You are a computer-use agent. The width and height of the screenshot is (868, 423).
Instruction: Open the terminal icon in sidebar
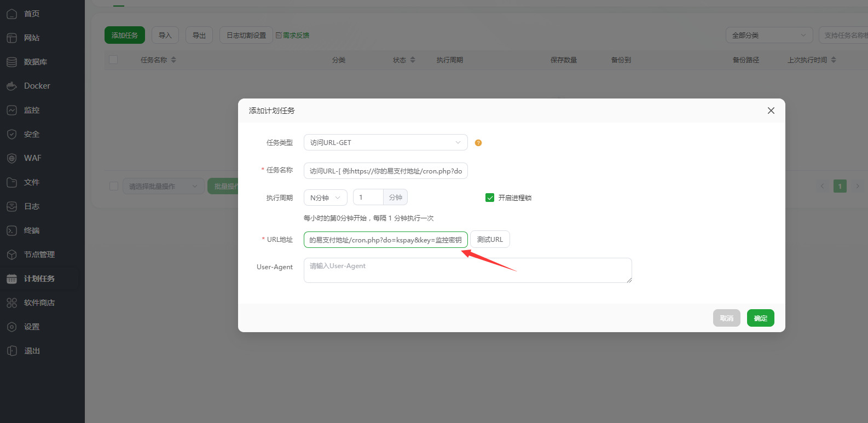pyautogui.click(x=11, y=230)
